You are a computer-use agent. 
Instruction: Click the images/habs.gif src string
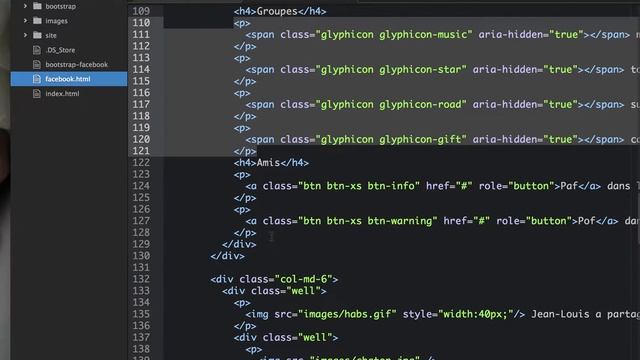[347, 314]
